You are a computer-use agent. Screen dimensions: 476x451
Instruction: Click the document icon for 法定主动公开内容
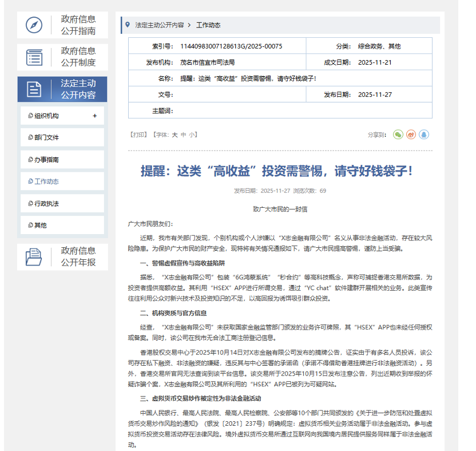(34, 89)
